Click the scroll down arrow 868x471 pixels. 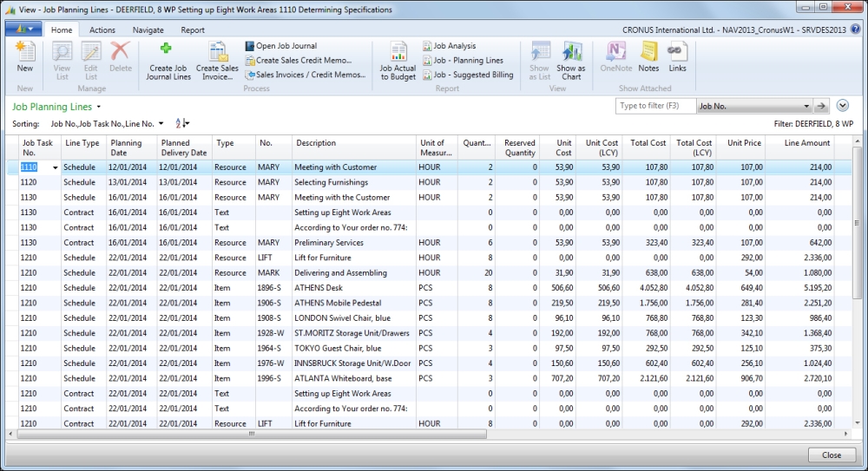click(857, 422)
